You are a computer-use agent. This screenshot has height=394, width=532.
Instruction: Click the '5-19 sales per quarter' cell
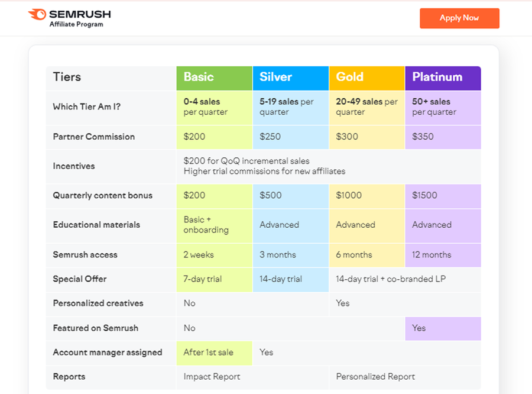tap(291, 108)
